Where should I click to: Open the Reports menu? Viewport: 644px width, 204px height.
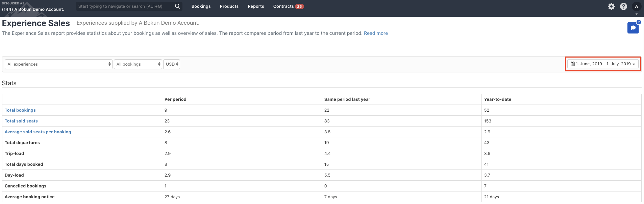[256, 6]
